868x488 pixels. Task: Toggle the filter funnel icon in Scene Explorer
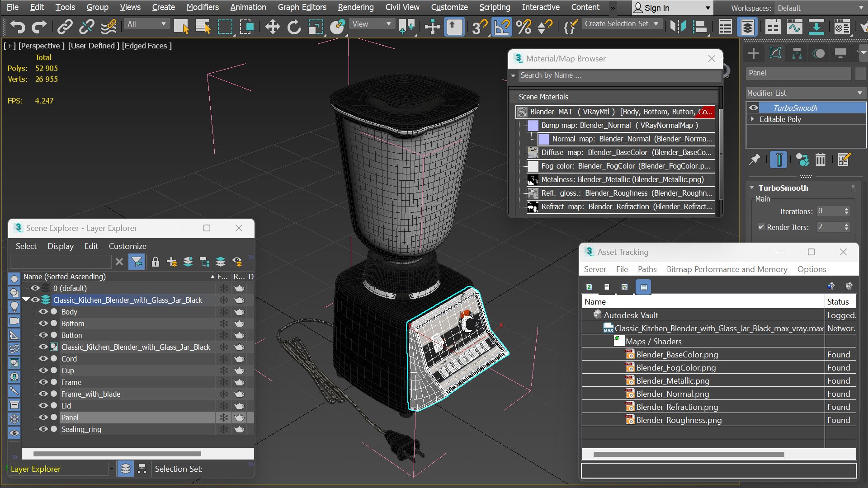tap(137, 262)
